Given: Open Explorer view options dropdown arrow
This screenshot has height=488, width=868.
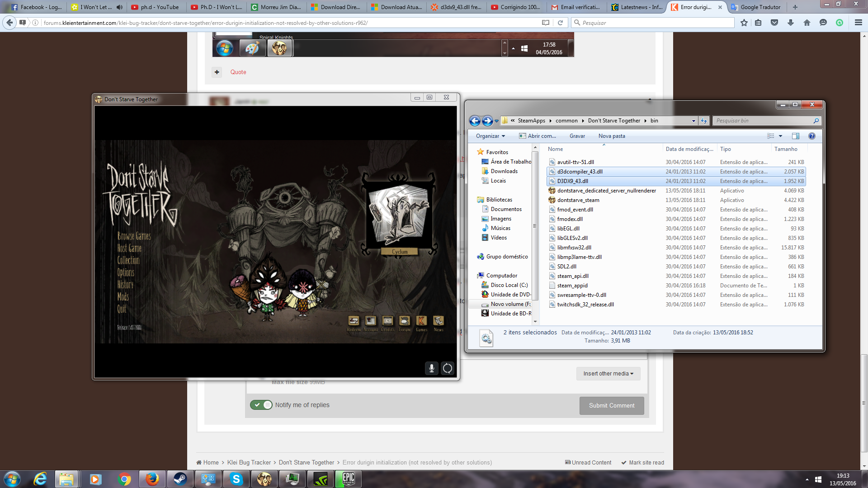Looking at the screenshot, I should click(780, 136).
